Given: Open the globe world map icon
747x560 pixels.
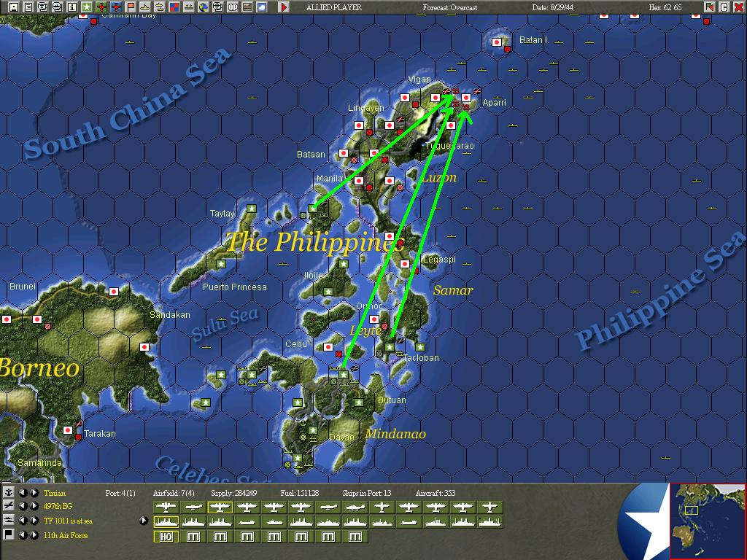Looking at the screenshot, I should (204, 7).
